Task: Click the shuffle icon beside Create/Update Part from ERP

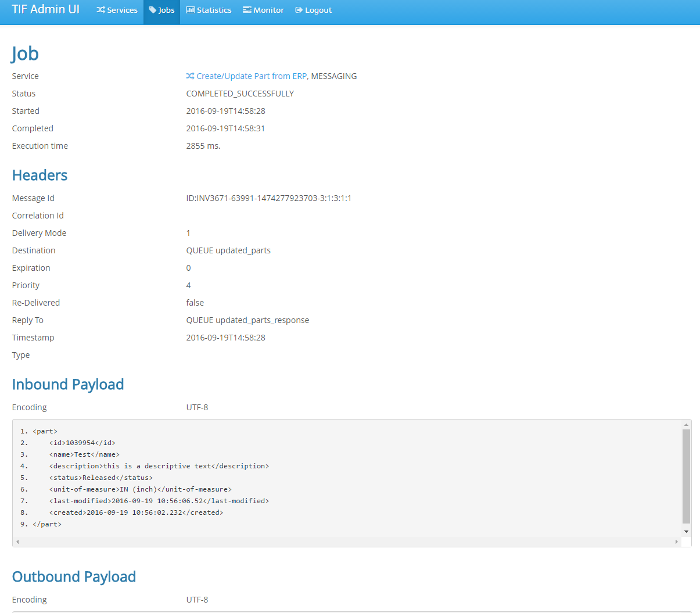Action: pyautogui.click(x=189, y=76)
